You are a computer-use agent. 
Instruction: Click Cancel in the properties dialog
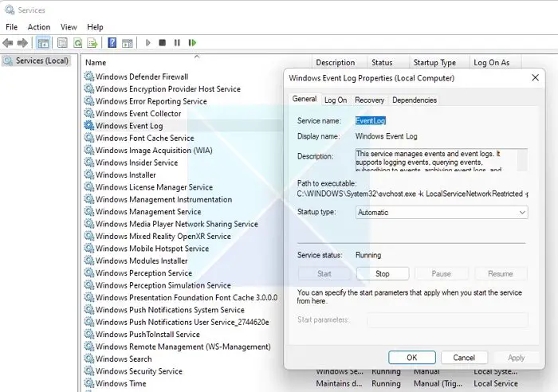(x=464, y=358)
